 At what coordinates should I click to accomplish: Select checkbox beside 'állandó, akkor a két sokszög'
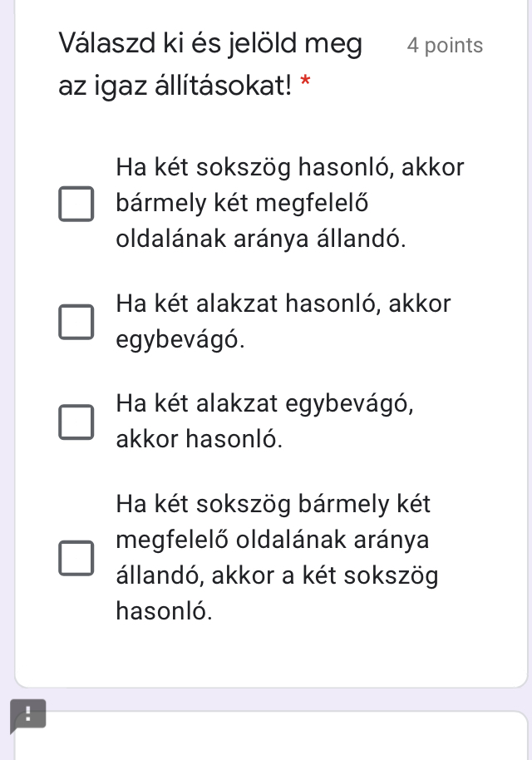coord(75,558)
